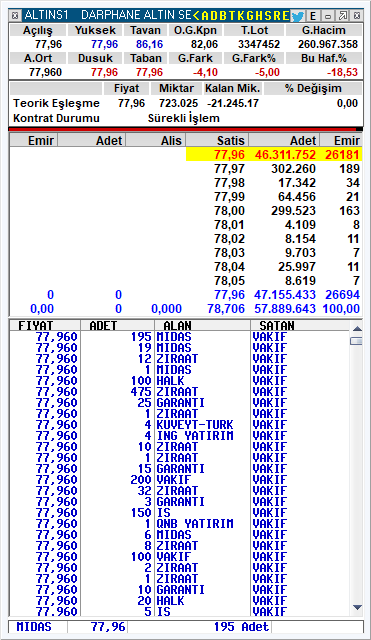Select the yellow 'B' shortcut letter
371x640 pixels.
[222, 16]
